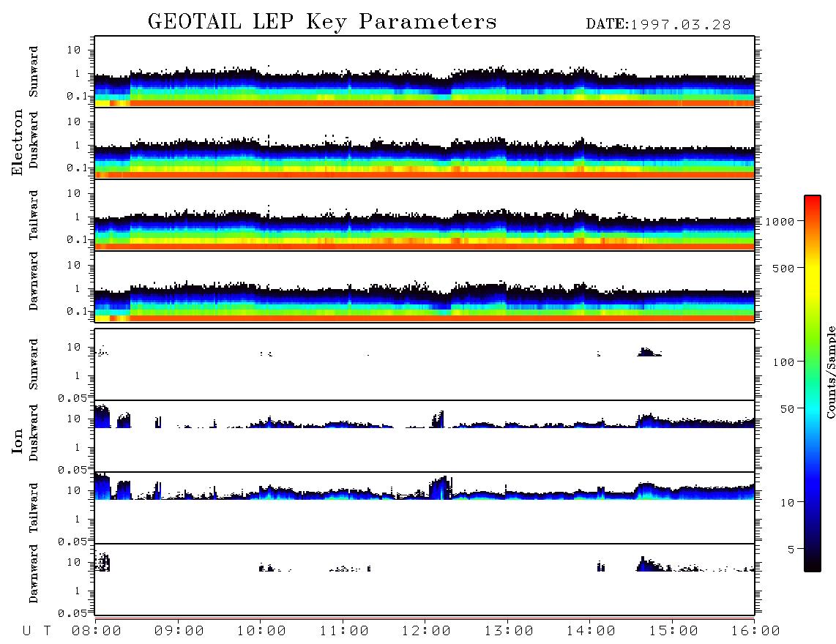Click the Ion Duskward panel label

(33, 433)
